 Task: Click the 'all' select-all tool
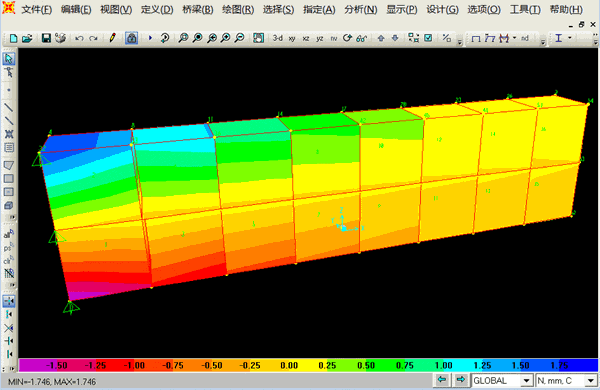point(9,234)
